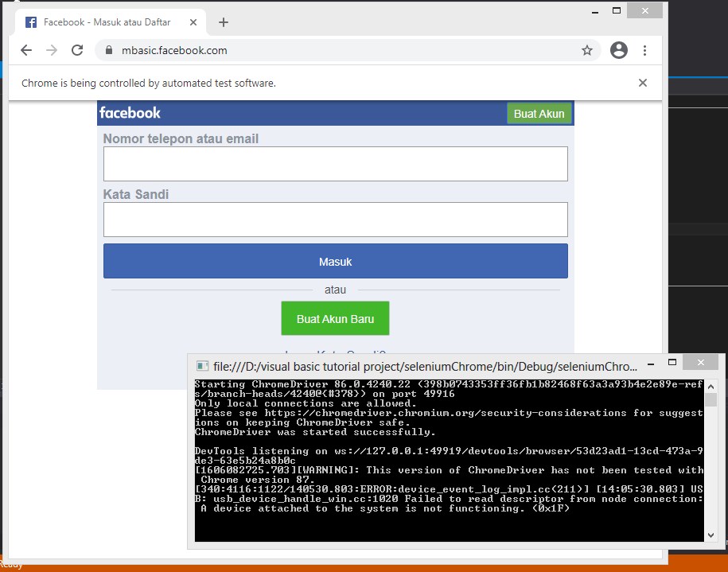Image resolution: width=728 pixels, height=572 pixels.
Task: Maximize the seleniumChrome console window
Action: click(672, 362)
